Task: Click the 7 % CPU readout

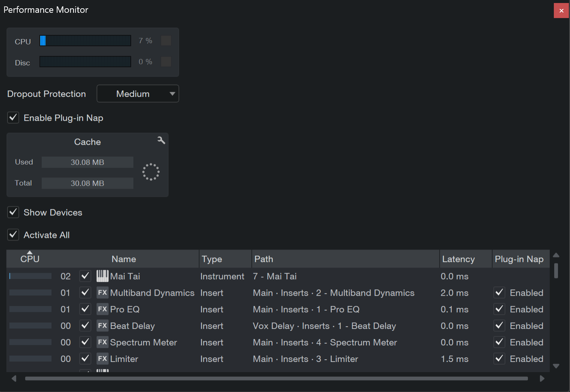Action: pyautogui.click(x=145, y=41)
